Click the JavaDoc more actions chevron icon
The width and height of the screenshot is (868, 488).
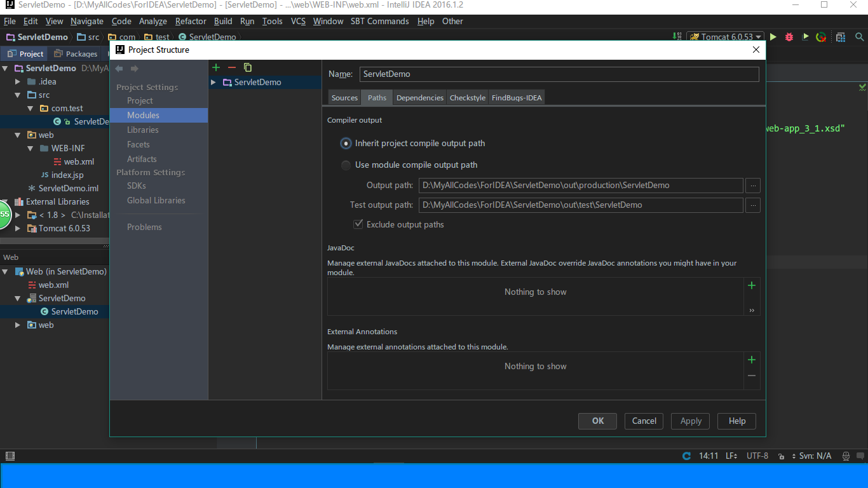pos(752,310)
